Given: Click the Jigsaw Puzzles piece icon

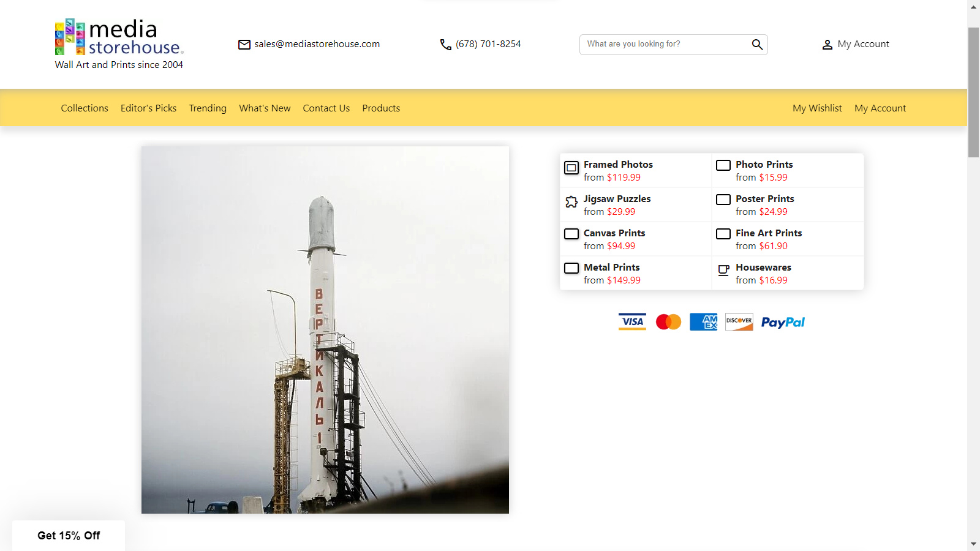Looking at the screenshot, I should pos(571,202).
